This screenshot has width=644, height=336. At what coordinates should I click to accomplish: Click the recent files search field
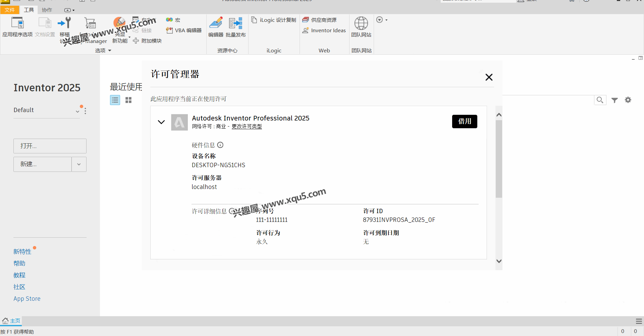(x=548, y=100)
